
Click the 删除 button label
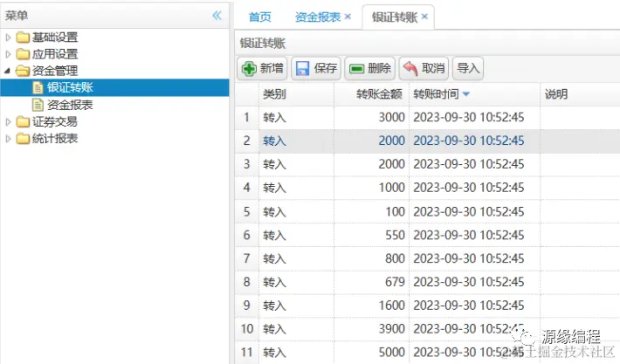(379, 68)
